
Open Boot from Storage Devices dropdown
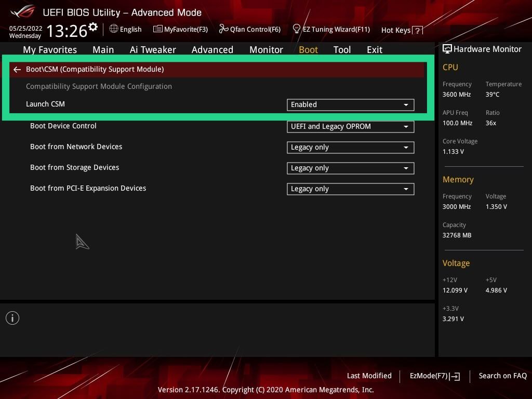[x=350, y=168]
